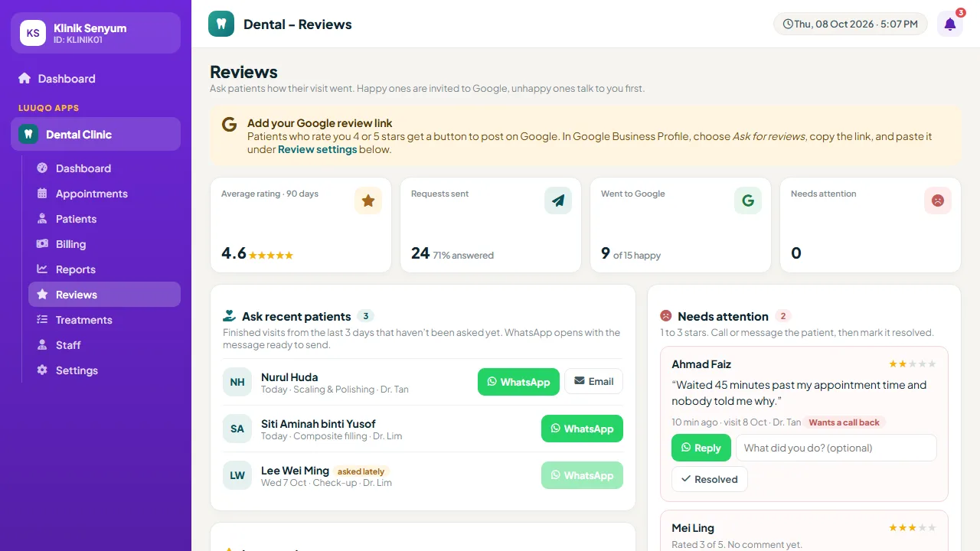This screenshot has width=980, height=551.
Task: Click the star icon on Average rating card
Action: pyautogui.click(x=368, y=201)
